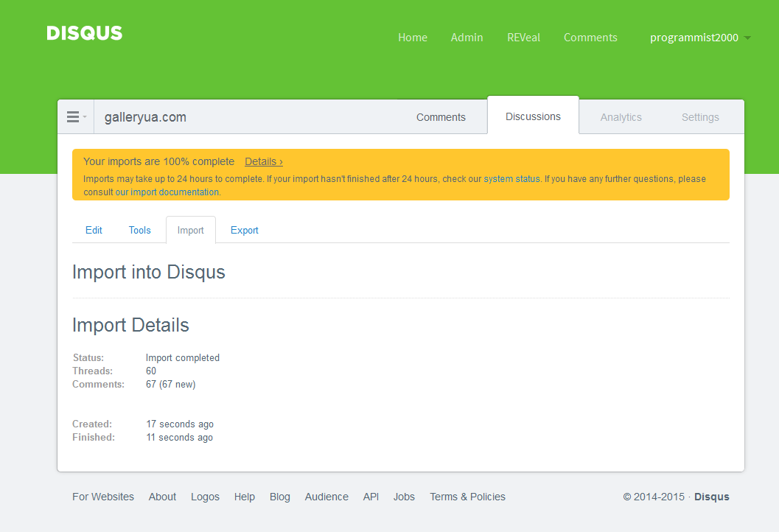Open the Logos footer link

[x=205, y=497]
